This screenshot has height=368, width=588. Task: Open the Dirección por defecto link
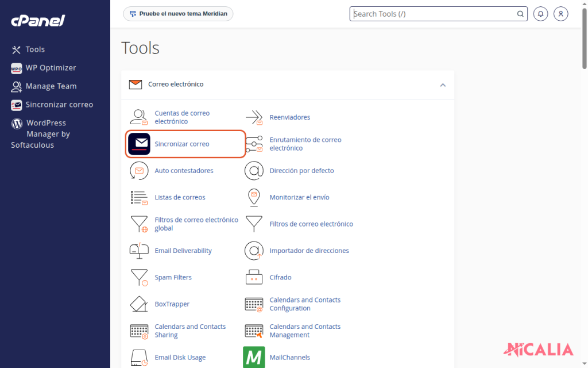(301, 170)
